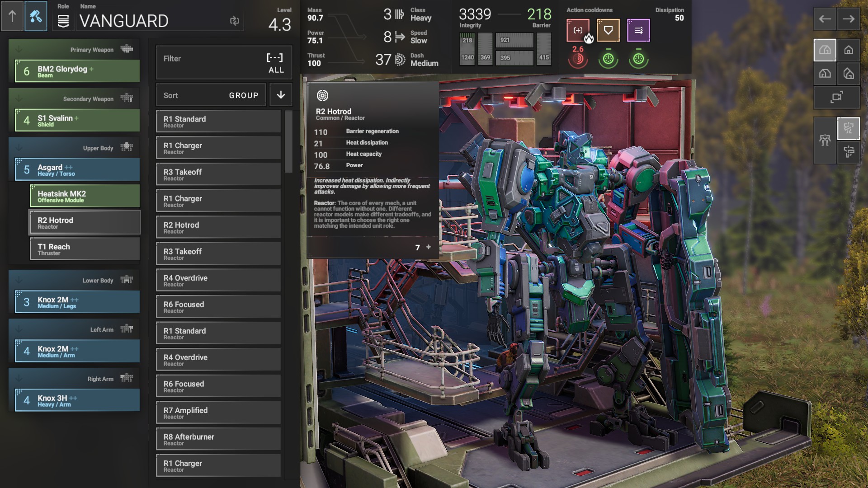Click the workshop tools icon top-left
868x488 pixels.
(36, 17)
